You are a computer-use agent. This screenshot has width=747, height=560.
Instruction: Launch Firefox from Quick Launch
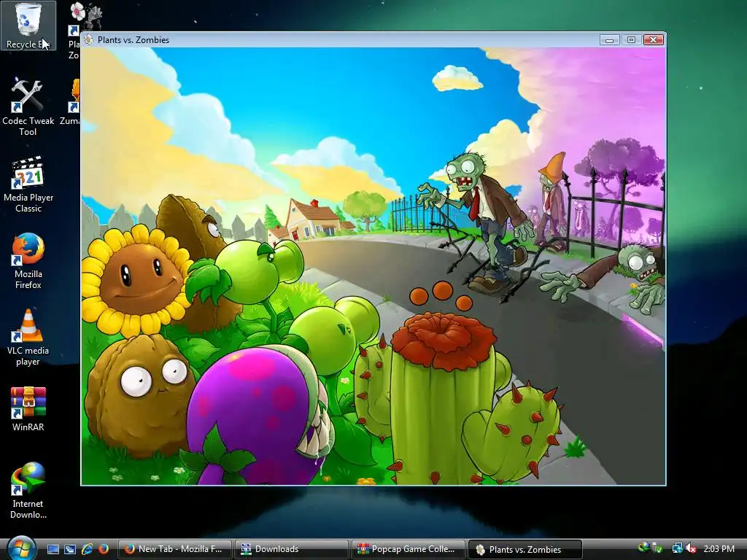tap(103, 549)
